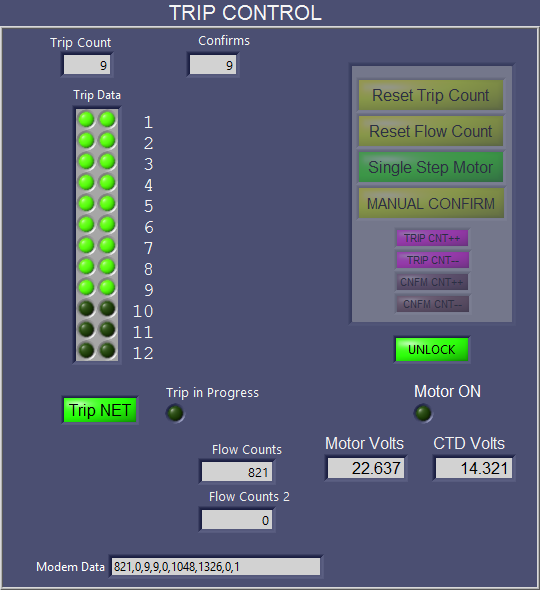Click the CNFM CNT++ button
Image resolution: width=540 pixels, height=590 pixels.
tap(432, 282)
